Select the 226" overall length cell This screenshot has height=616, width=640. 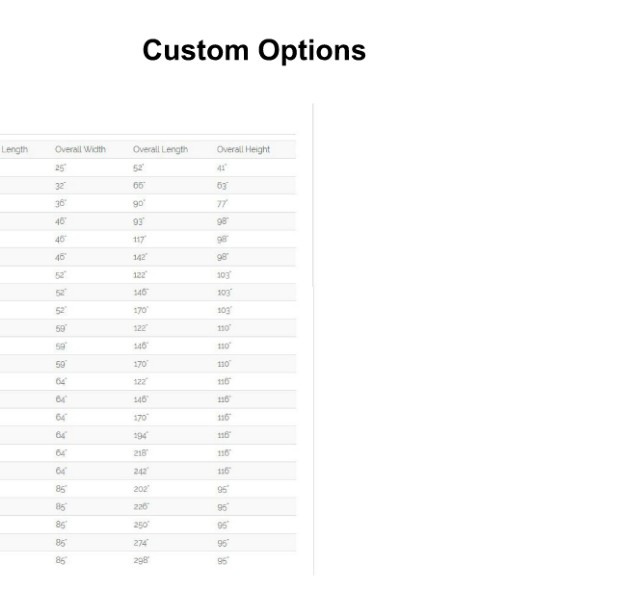141,507
